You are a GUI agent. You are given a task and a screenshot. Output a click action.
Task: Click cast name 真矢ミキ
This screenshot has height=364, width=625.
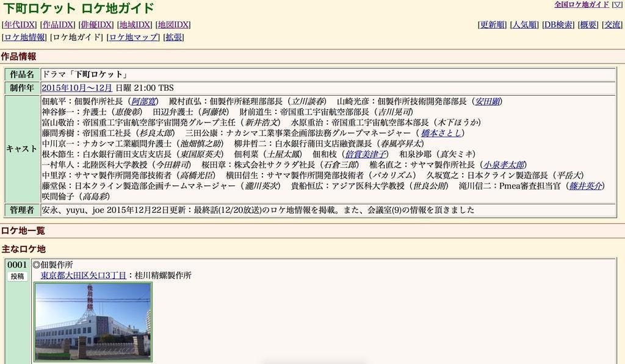[x=457, y=154]
